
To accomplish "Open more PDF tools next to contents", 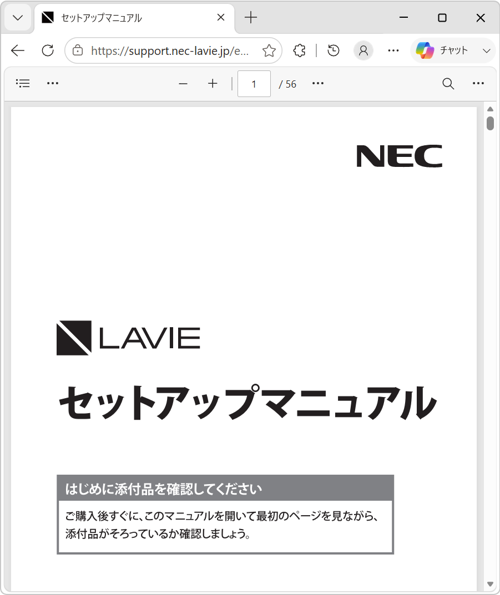I will (x=52, y=83).
